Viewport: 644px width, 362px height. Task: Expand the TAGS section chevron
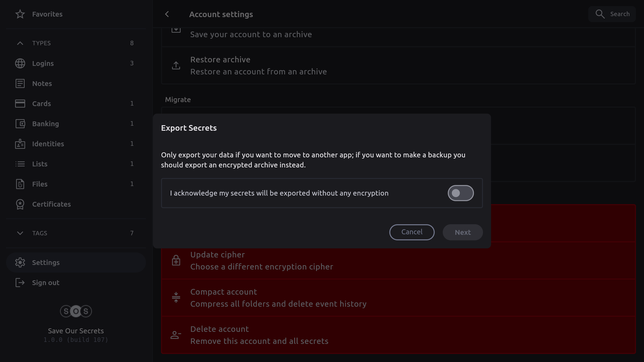coord(20,233)
